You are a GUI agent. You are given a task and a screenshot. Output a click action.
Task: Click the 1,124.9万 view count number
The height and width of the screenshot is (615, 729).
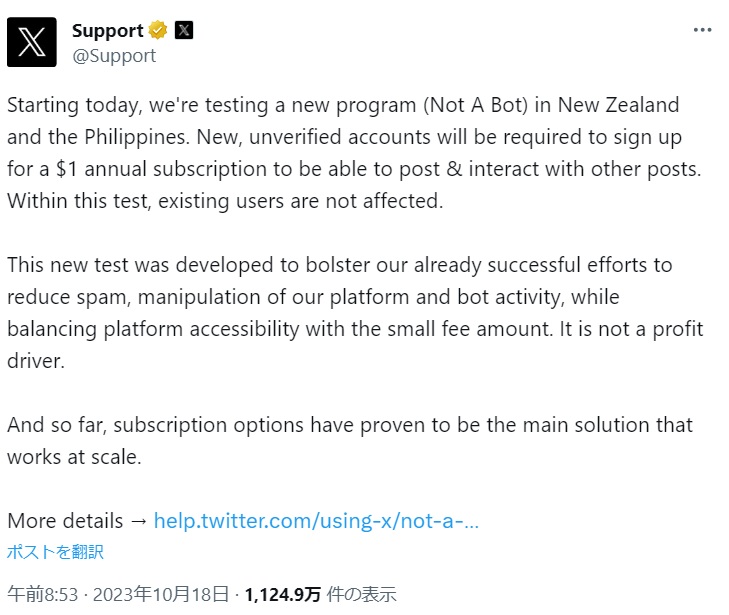point(283,594)
